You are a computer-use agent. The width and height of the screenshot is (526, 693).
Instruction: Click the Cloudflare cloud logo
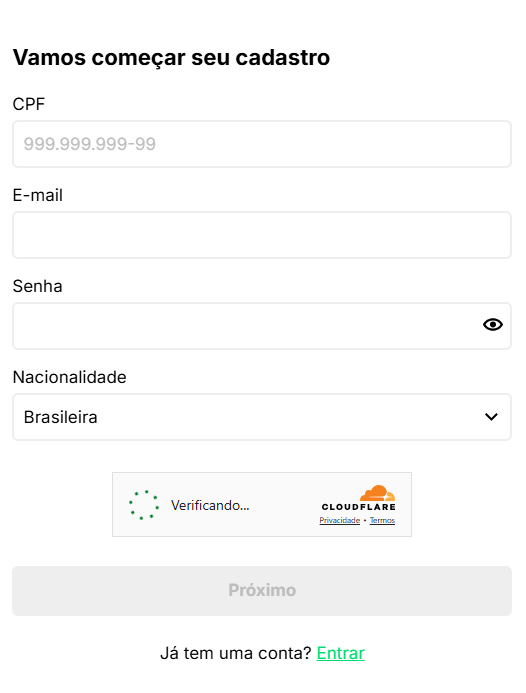tap(377, 493)
